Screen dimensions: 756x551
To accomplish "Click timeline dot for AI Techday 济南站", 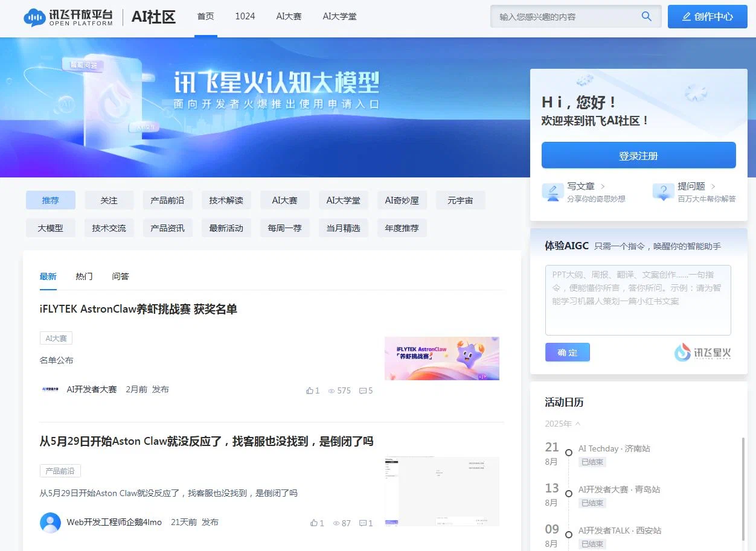I will click(568, 453).
